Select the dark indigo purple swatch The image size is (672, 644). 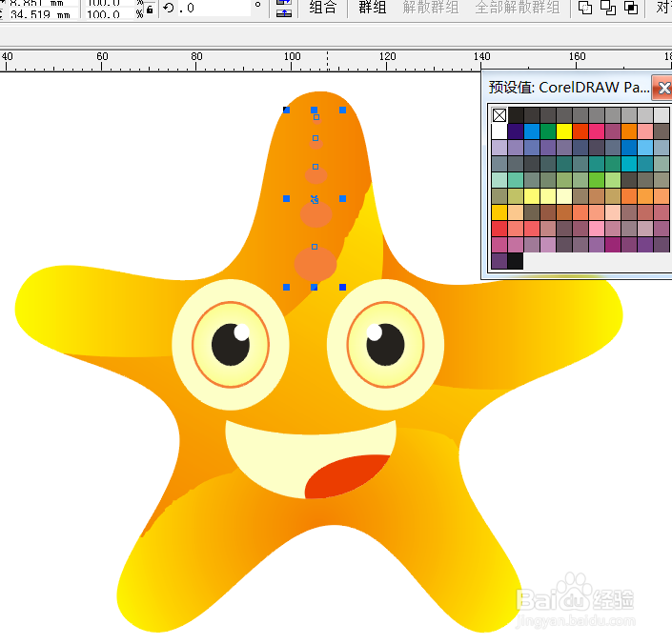coord(516,131)
